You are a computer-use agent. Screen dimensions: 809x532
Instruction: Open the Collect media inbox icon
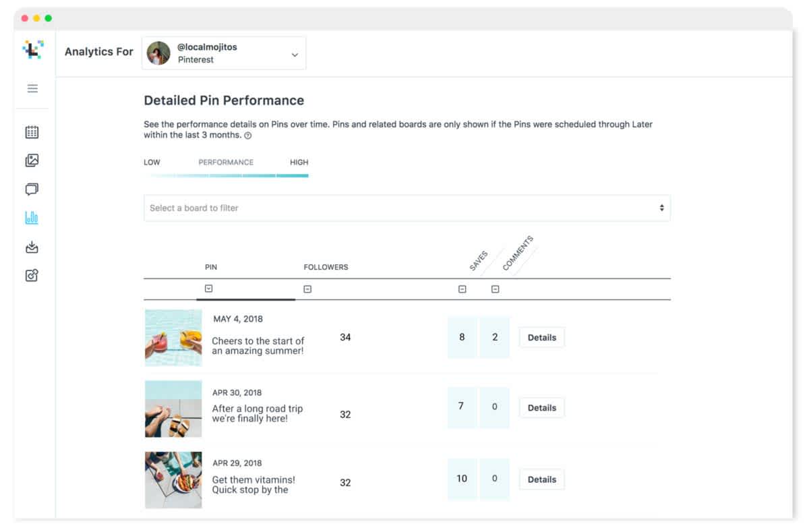[x=32, y=247]
